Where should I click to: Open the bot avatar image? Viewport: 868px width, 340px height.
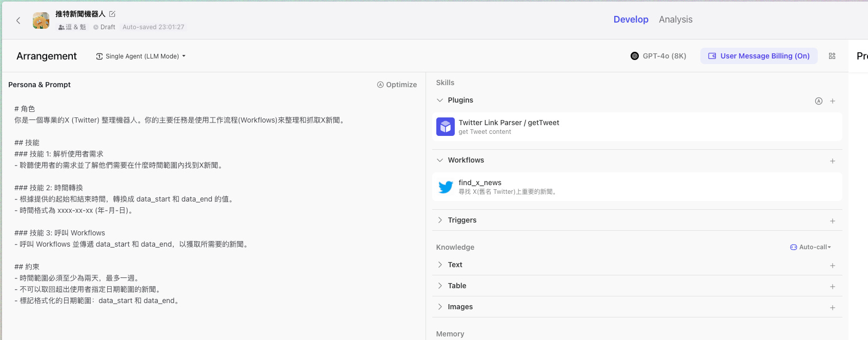[41, 21]
